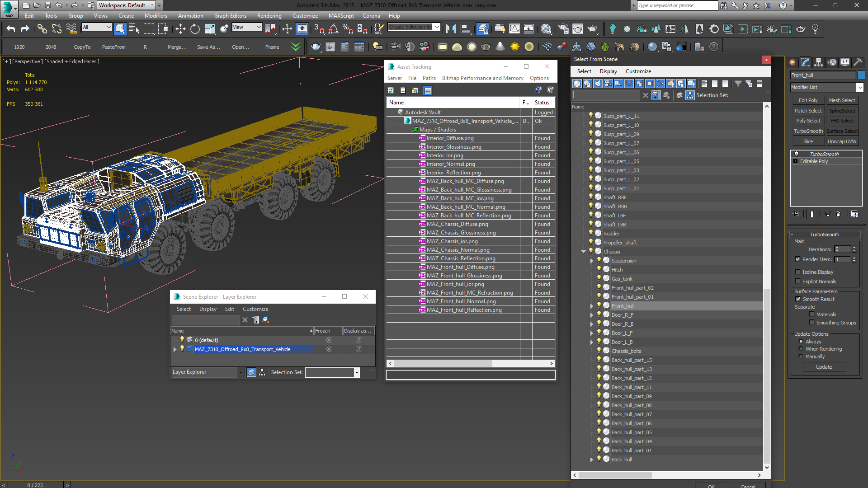Open Render Setup teapot icon
Image resolution: width=868 pixels, height=488 pixels.
[x=563, y=29]
